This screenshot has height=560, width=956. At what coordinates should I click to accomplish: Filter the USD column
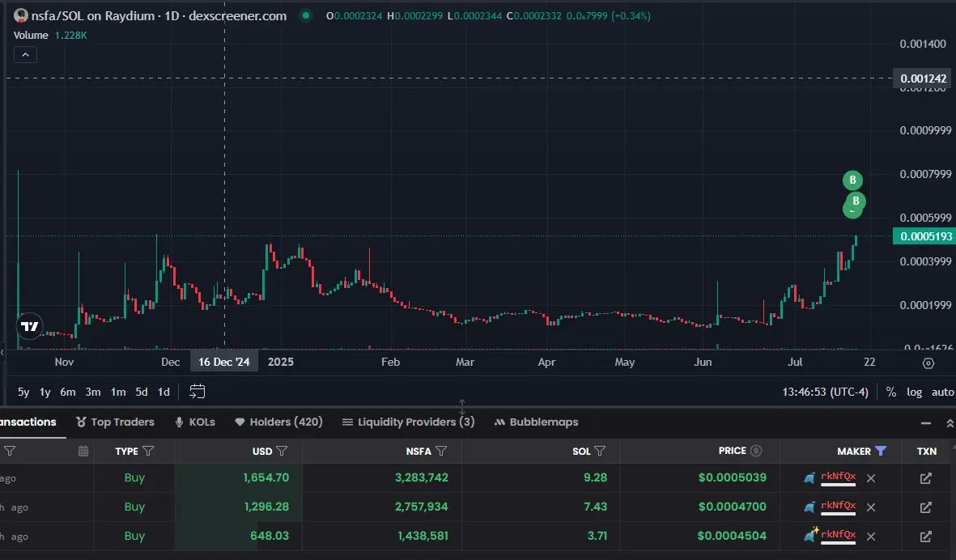pyautogui.click(x=282, y=451)
